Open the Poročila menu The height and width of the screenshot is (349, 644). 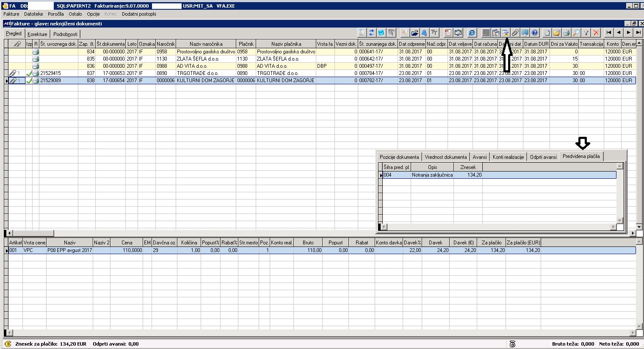coord(55,14)
